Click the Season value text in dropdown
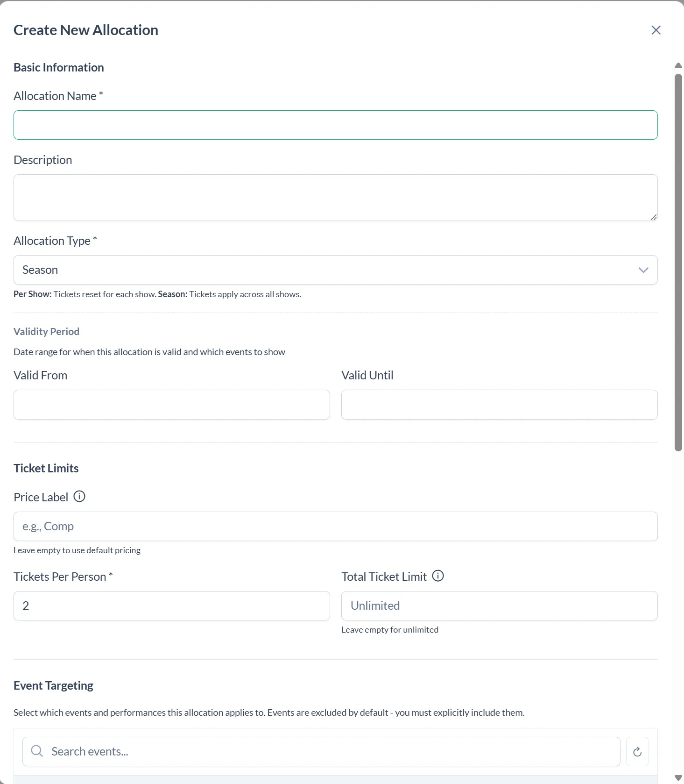Viewport: 684px width, 784px height. [40, 270]
